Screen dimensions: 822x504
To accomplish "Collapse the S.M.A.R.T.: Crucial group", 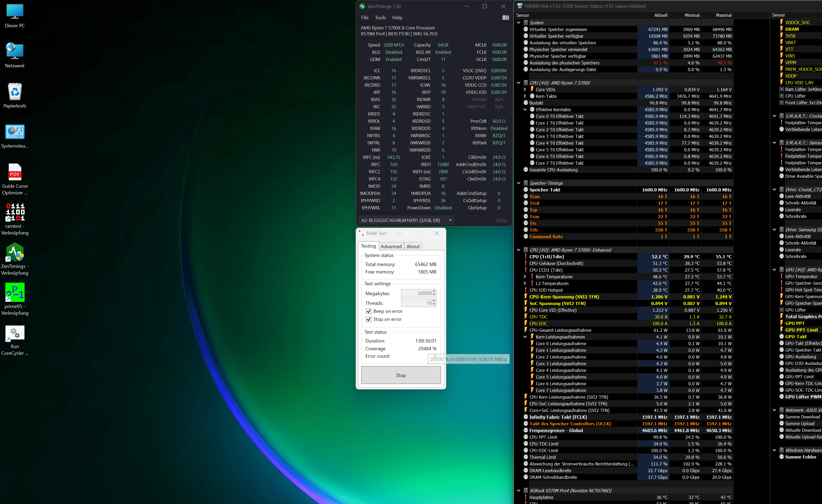I will (775, 116).
